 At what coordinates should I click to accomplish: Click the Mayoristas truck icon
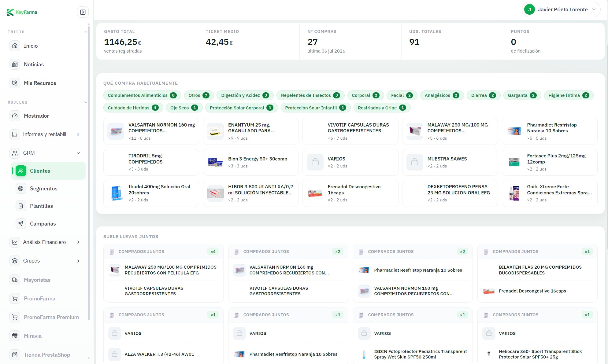15,280
